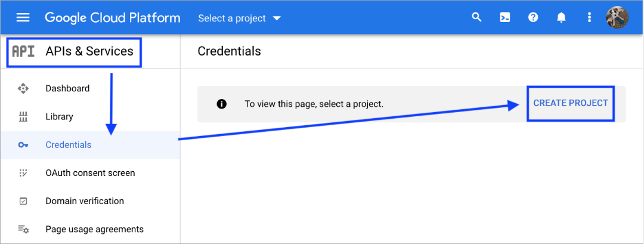This screenshot has width=644, height=244.
Task: Click the dropdown arrow beside Select a project
Action: pos(277,18)
